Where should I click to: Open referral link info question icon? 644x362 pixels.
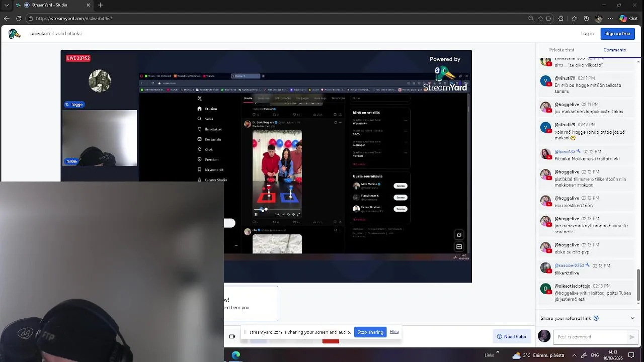click(x=596, y=318)
